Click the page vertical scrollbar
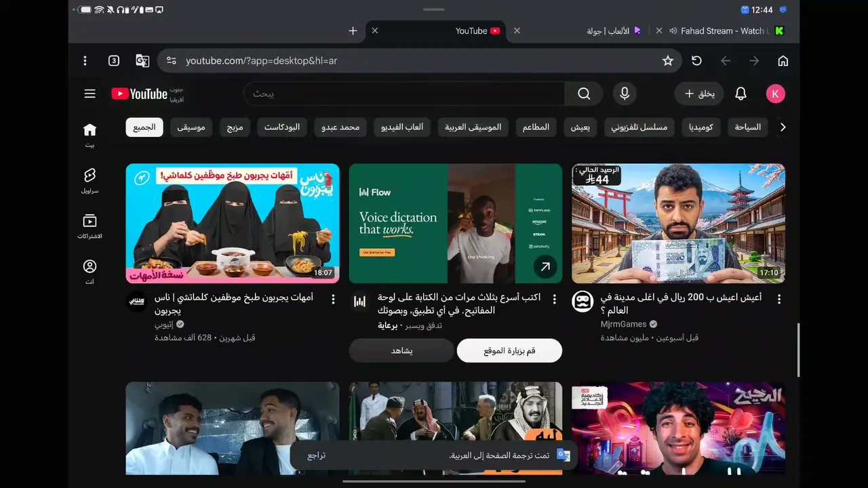The width and height of the screenshot is (868, 488). tap(798, 350)
